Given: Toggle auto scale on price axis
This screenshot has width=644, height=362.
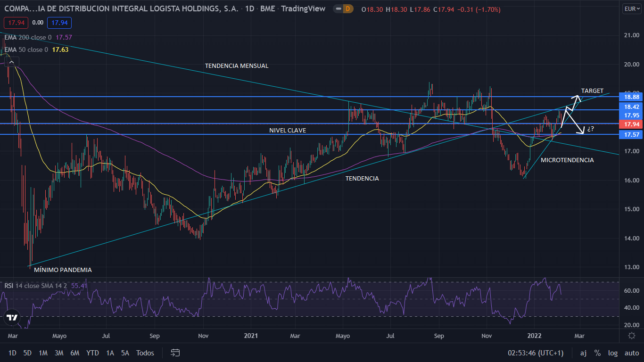Looking at the screenshot, I should point(631,353).
